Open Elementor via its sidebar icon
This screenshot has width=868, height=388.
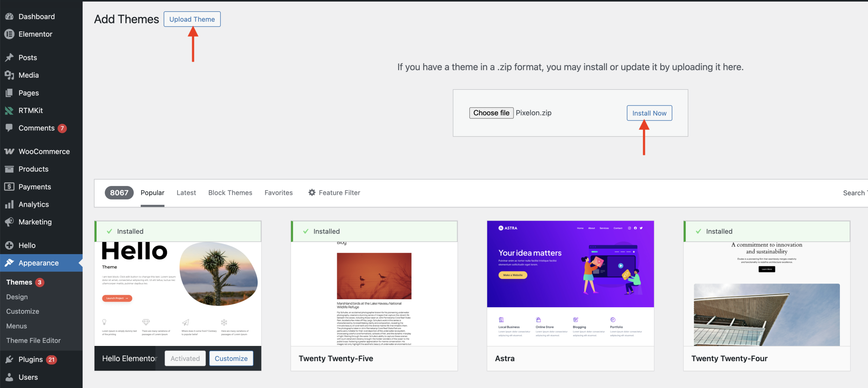(9, 34)
